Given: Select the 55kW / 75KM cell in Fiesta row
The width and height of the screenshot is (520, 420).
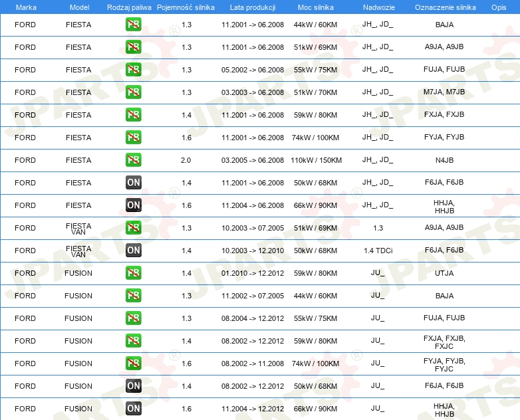Looking at the screenshot, I should (315, 70).
